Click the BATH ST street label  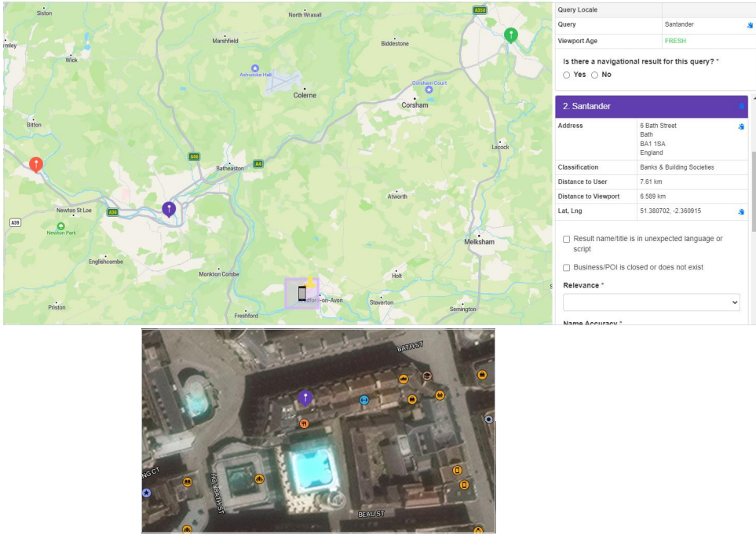(410, 346)
